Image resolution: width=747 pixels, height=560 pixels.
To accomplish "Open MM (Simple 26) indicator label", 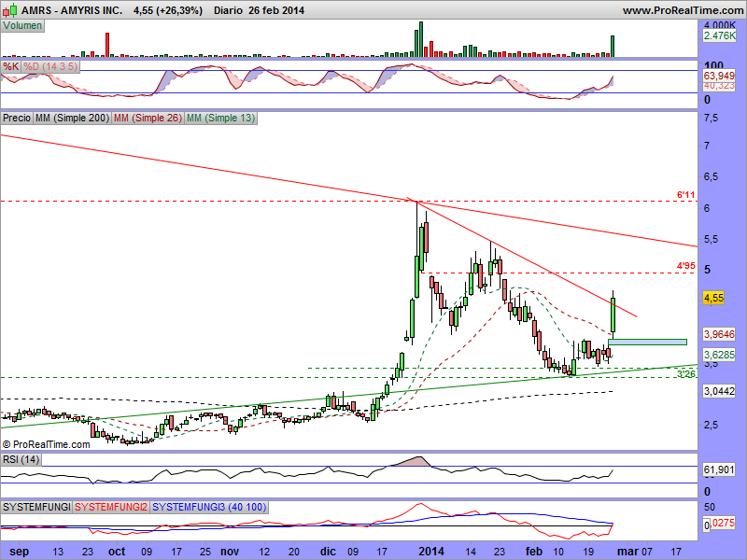I will pos(148,119).
